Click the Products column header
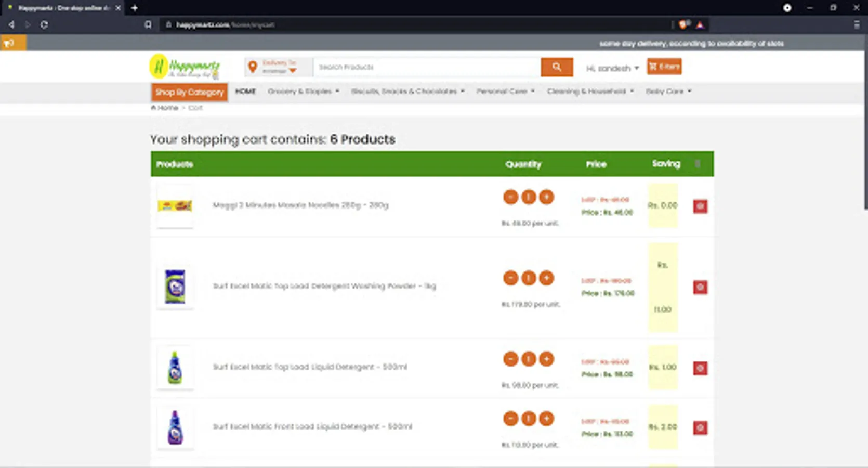 (x=175, y=164)
